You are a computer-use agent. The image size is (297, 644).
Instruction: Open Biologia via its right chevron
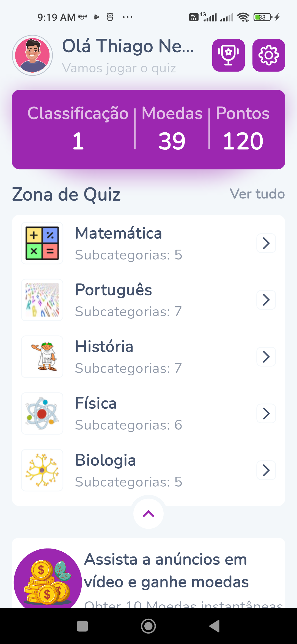[x=266, y=470]
